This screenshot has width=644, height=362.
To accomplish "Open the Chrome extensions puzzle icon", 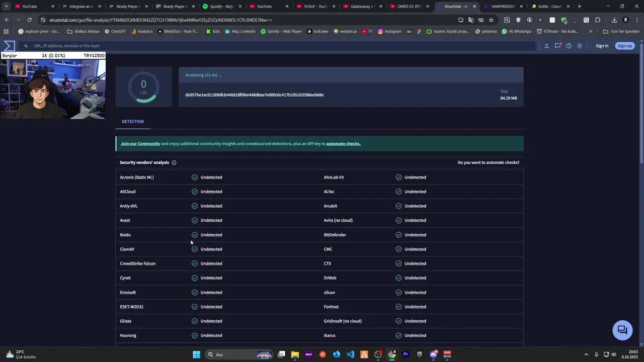I will pos(598,20).
